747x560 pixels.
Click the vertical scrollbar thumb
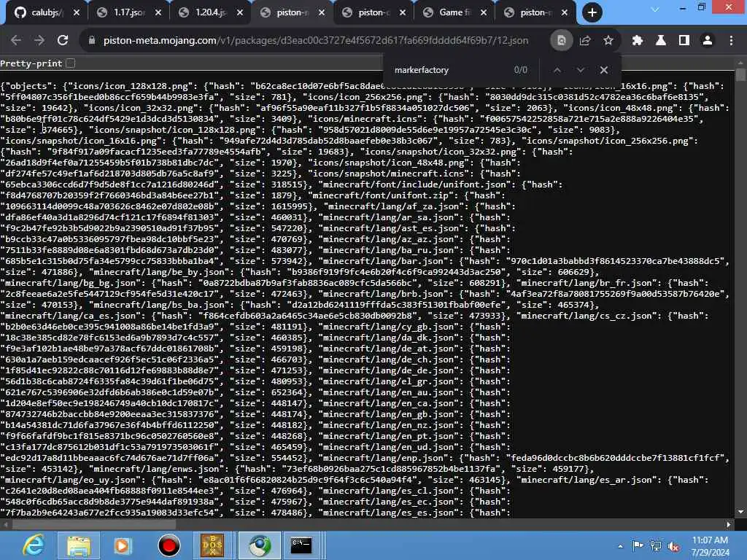(740, 74)
